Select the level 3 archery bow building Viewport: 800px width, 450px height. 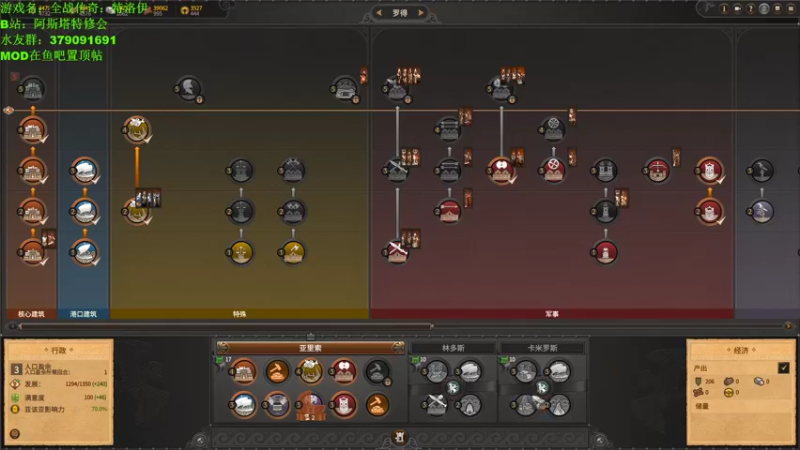pyautogui.click(x=657, y=170)
